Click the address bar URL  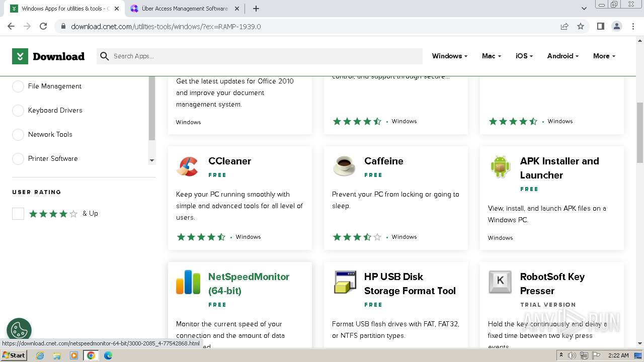166,26
